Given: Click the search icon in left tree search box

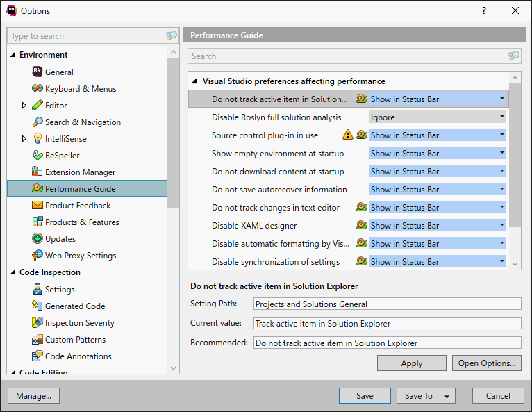Looking at the screenshot, I should pyautogui.click(x=172, y=35).
